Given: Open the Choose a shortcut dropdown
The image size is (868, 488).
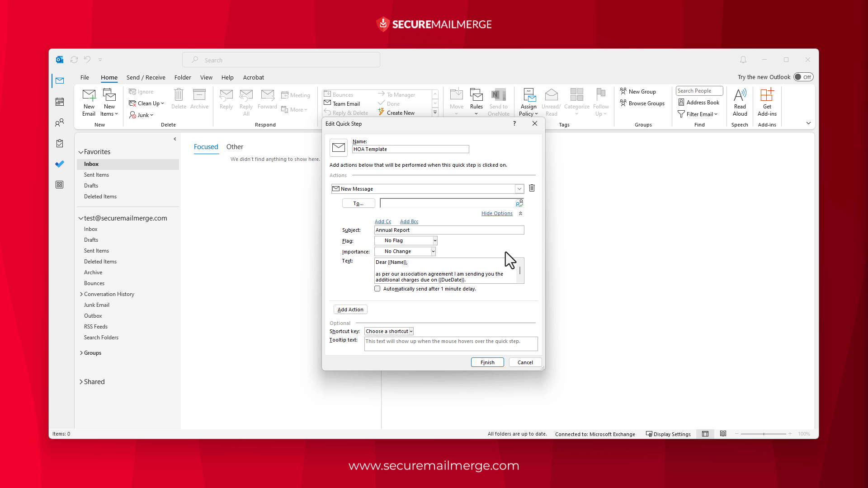Looking at the screenshot, I should pos(389,331).
